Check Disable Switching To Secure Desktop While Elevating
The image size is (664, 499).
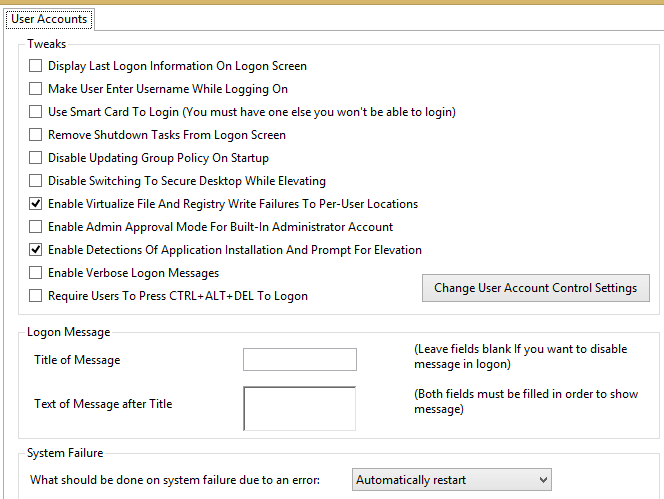[36, 181]
